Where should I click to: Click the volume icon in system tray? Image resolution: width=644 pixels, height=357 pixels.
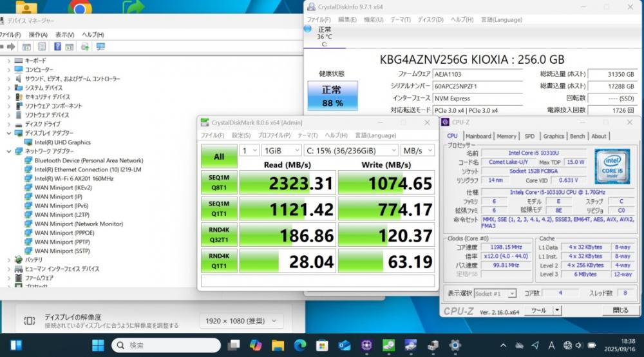579,345
